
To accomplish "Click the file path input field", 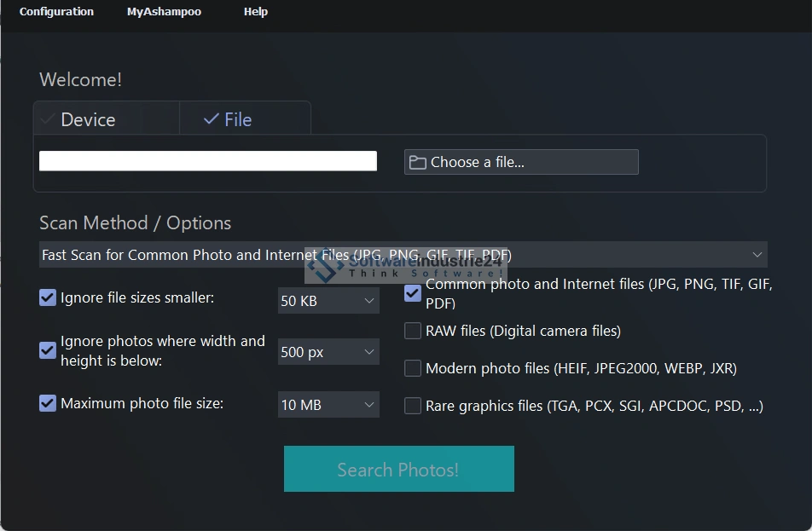I will tap(207, 161).
